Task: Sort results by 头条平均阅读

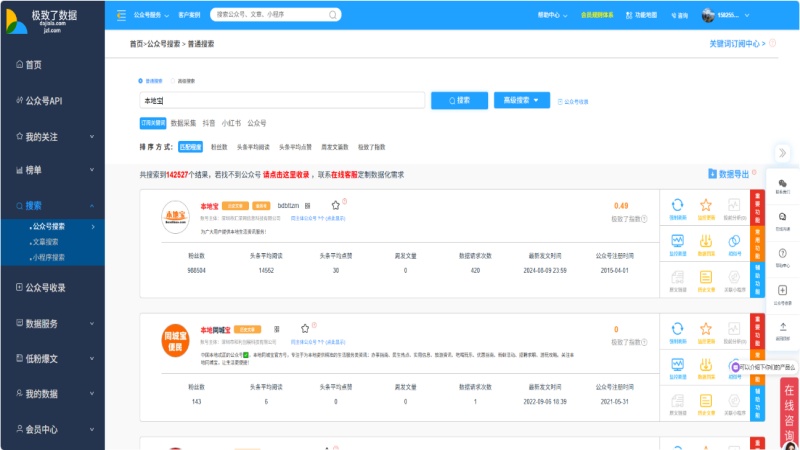Action: point(253,147)
